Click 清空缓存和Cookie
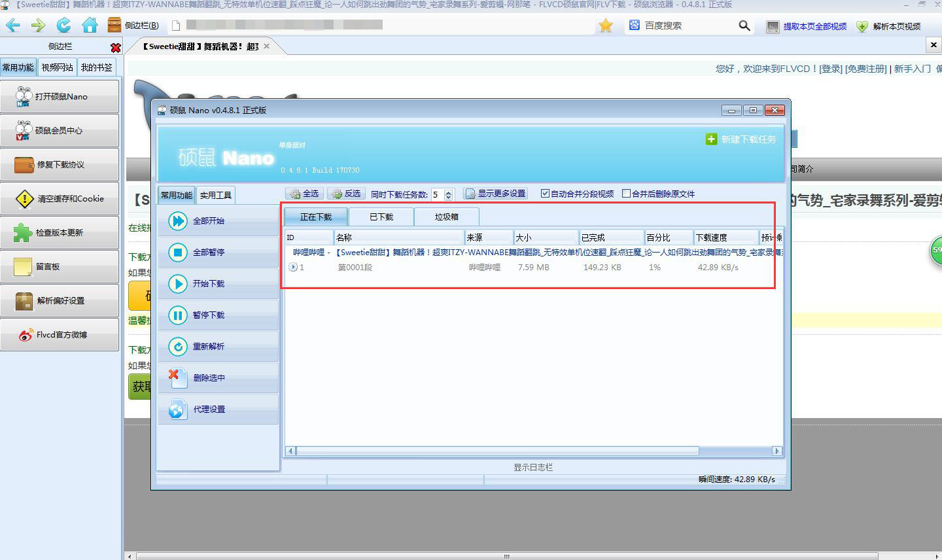This screenshot has height=560, width=942. click(60, 198)
